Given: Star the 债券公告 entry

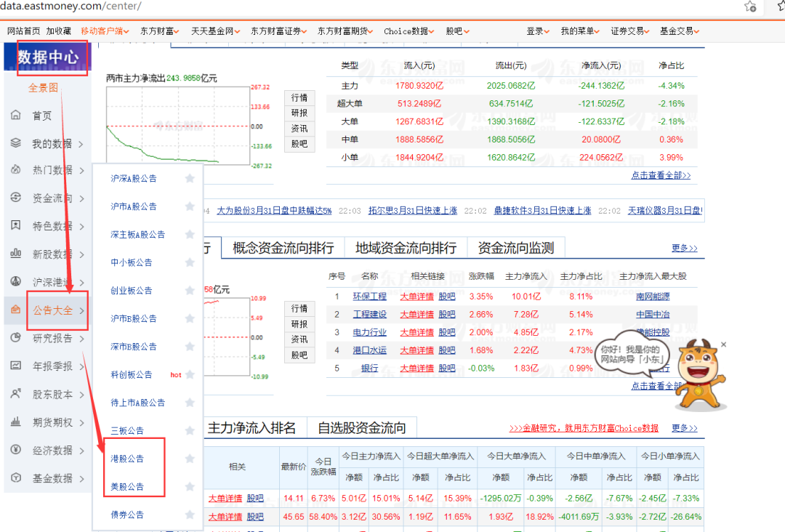Looking at the screenshot, I should [190, 515].
